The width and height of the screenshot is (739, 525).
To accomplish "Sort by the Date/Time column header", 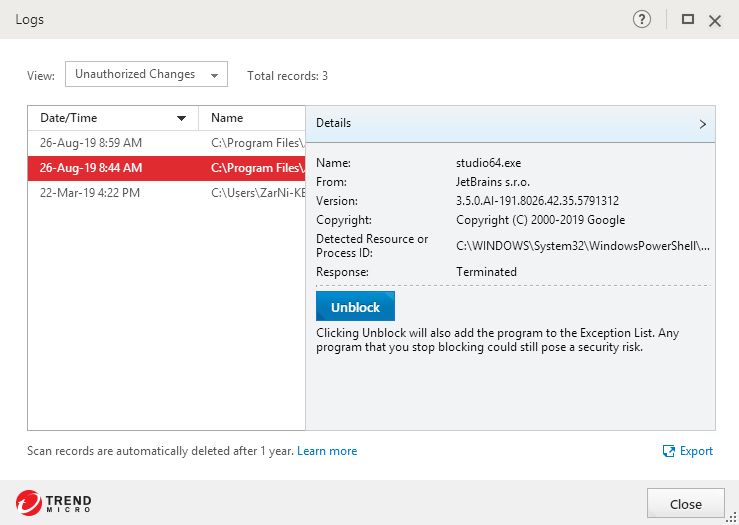I will point(113,118).
